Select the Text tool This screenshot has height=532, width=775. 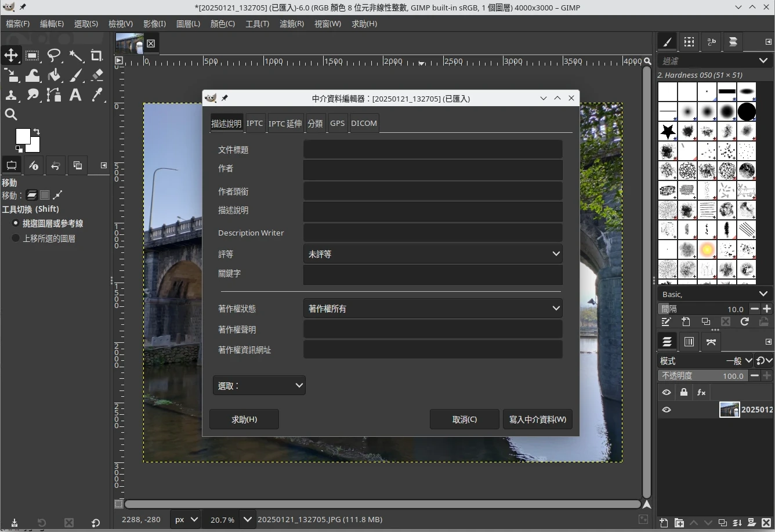click(x=75, y=95)
